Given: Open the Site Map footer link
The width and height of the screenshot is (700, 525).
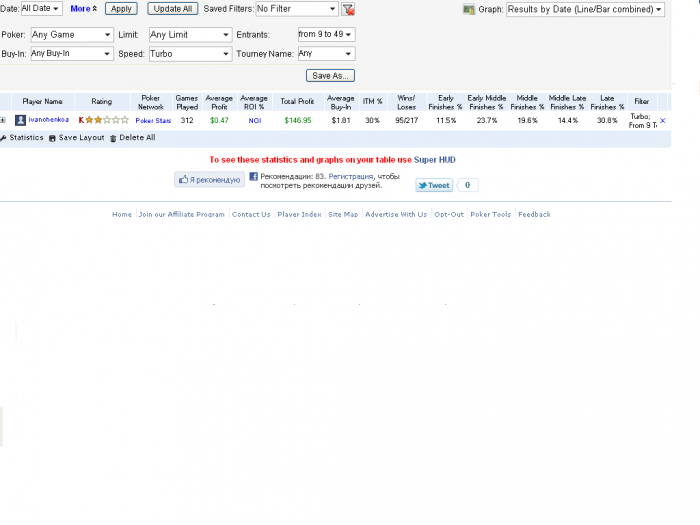Looking at the screenshot, I should click(x=343, y=214).
